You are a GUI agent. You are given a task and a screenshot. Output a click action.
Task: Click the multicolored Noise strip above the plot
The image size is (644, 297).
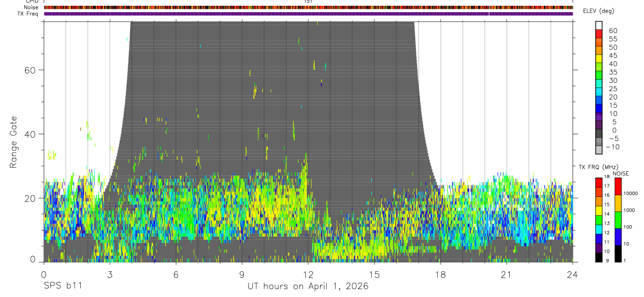(x=308, y=7)
